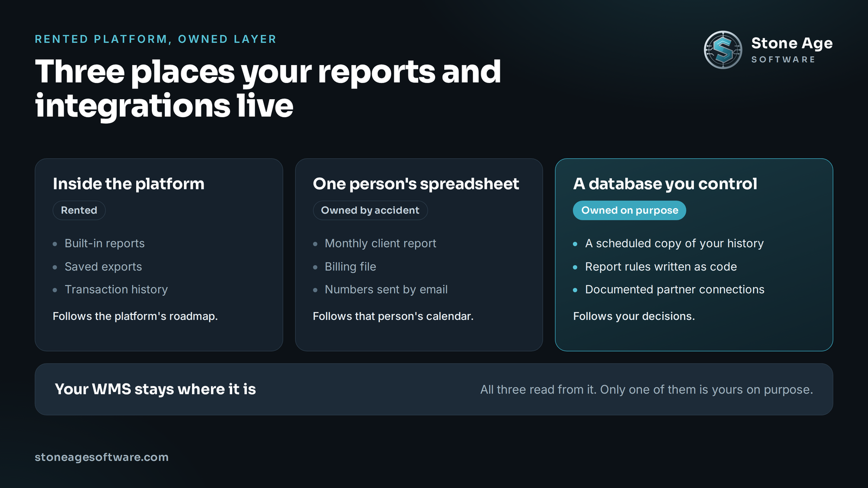The width and height of the screenshot is (868, 488).
Task: Click the "Owned by accident" badge
Action: [x=370, y=210]
